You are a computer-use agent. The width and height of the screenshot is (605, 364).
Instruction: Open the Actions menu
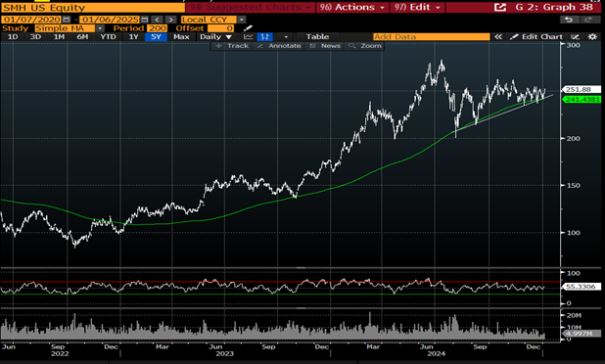(352, 7)
